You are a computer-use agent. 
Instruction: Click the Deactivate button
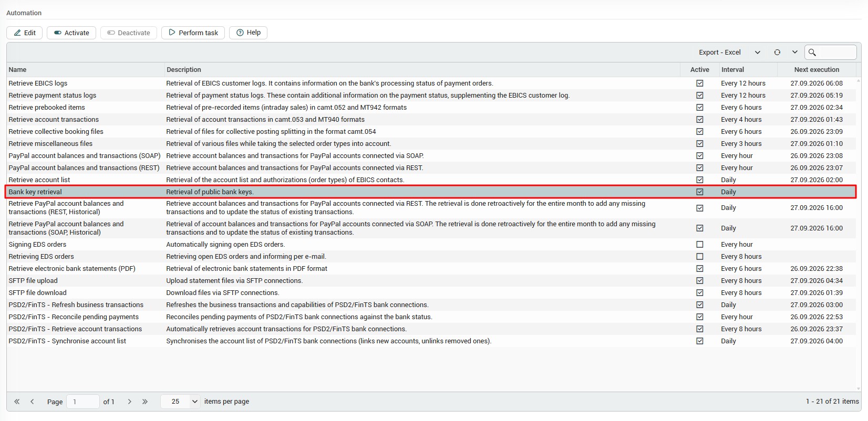[129, 33]
